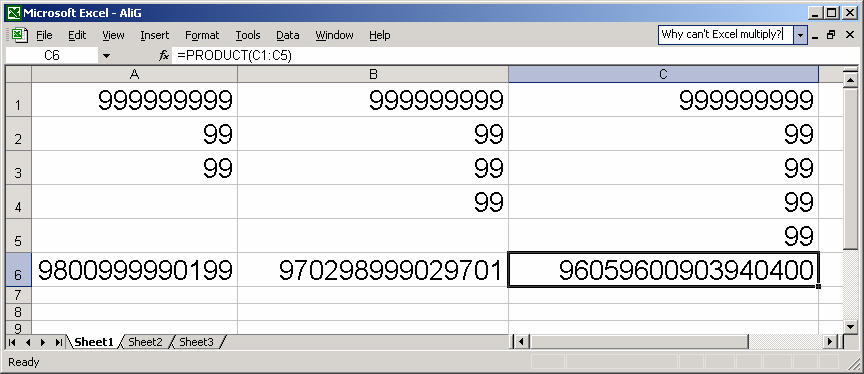Click the Name Box showing C6

[52, 56]
